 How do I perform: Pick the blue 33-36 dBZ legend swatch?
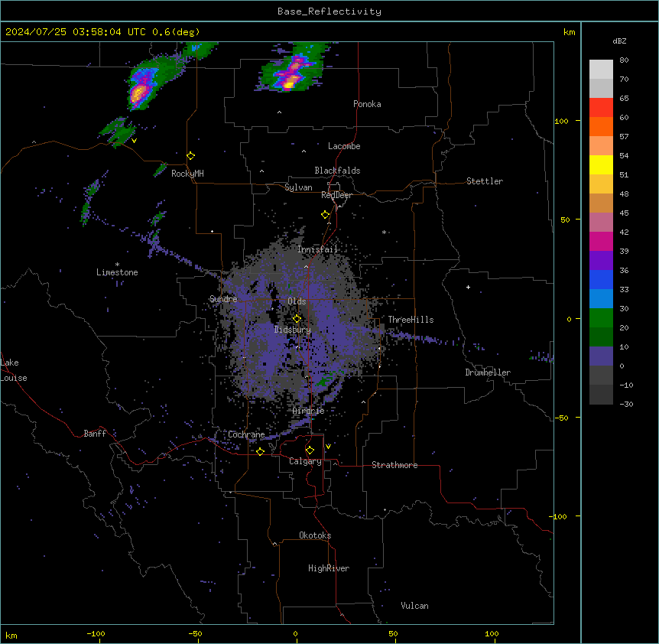pyautogui.click(x=601, y=279)
